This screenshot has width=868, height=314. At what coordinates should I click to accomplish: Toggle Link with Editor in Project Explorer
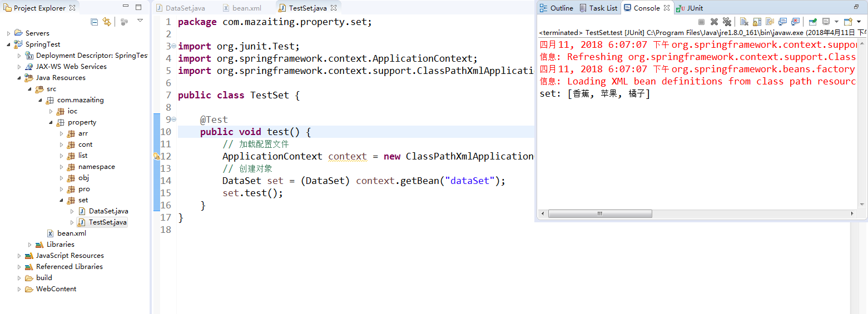[x=107, y=22]
